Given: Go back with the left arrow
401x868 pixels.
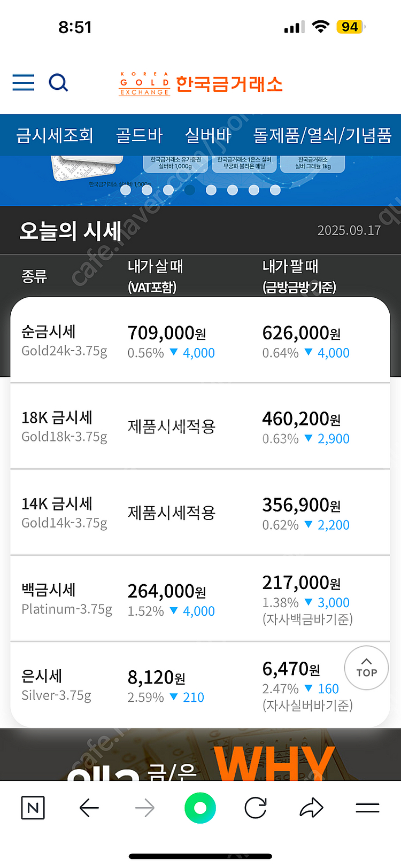Looking at the screenshot, I should tap(89, 808).
